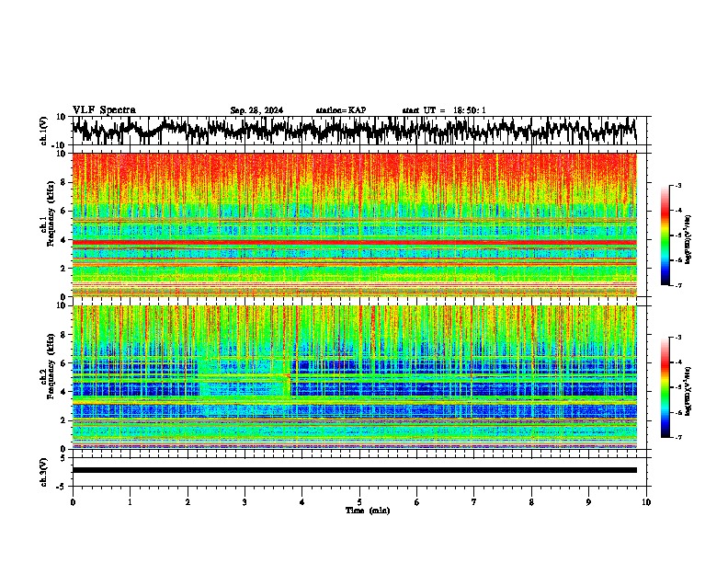Click time axis tick label "6"
Viewport: 728px width, 563px height.
(417, 502)
